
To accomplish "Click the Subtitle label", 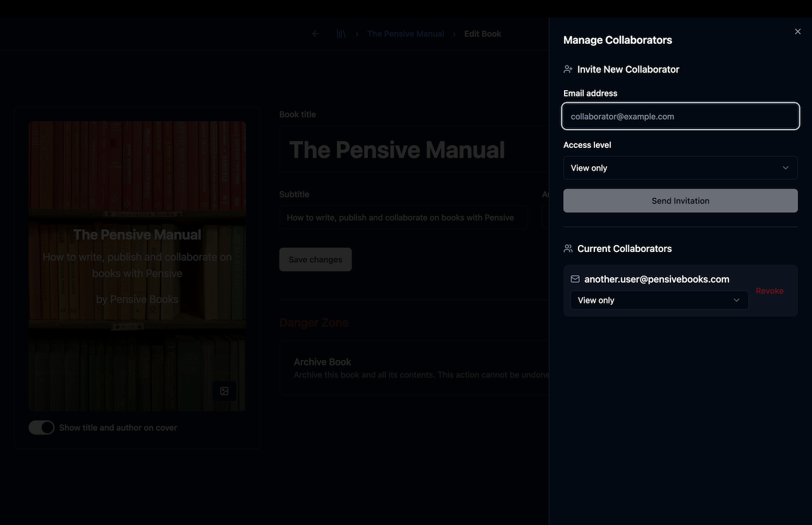I will click(294, 194).
